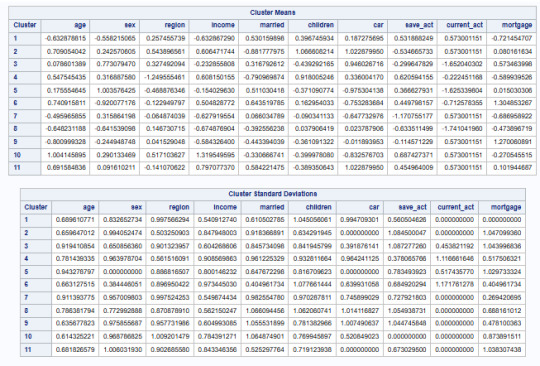Click row label 1 in Cluster Means table

(x=15, y=38)
